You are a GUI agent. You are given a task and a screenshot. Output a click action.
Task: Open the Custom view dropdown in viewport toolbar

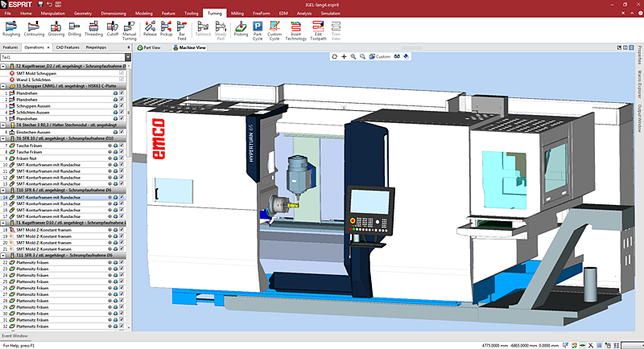click(380, 56)
